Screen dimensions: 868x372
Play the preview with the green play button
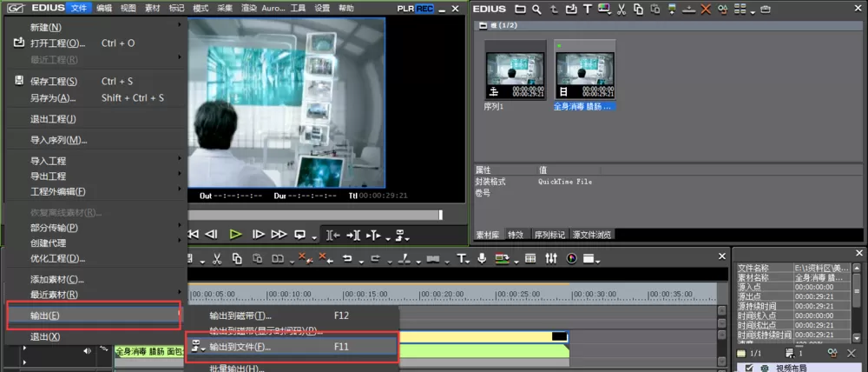coord(236,234)
